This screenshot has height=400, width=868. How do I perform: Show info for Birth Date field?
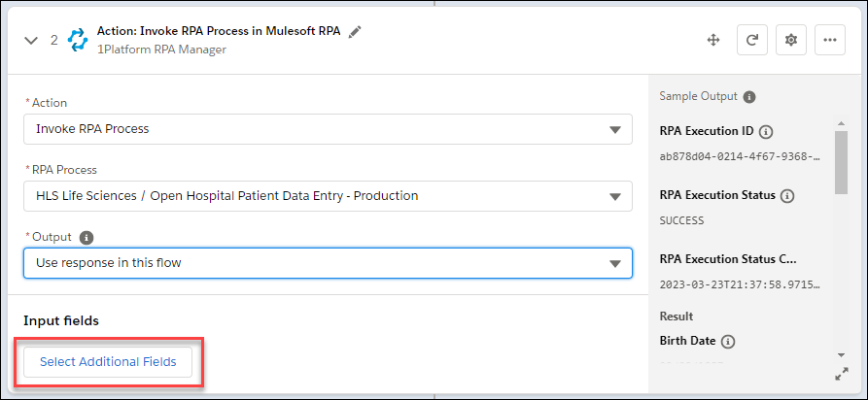point(728,342)
